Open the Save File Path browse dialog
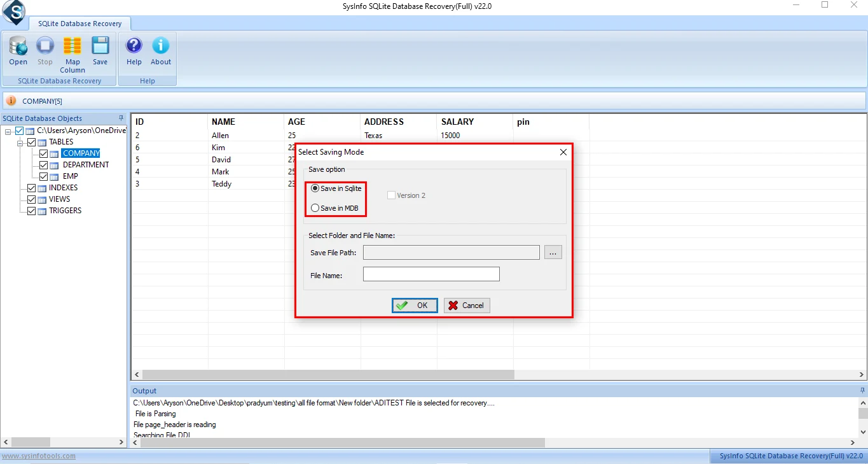This screenshot has height=464, width=868. pyautogui.click(x=553, y=252)
